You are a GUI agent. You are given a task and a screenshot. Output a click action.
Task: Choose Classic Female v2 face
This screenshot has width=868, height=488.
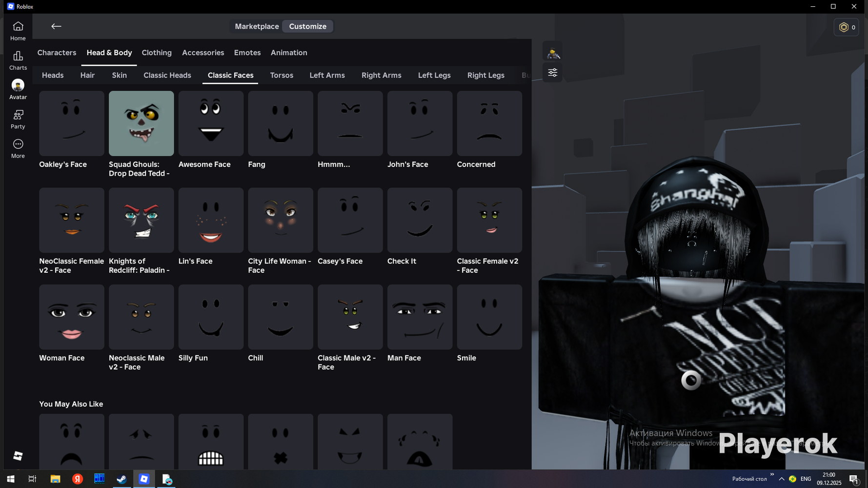click(x=489, y=220)
